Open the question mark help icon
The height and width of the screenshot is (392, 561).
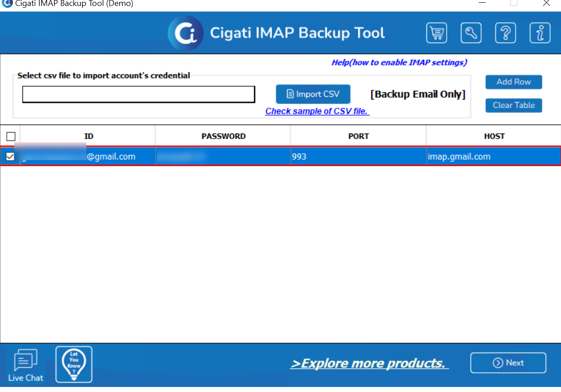pos(505,33)
